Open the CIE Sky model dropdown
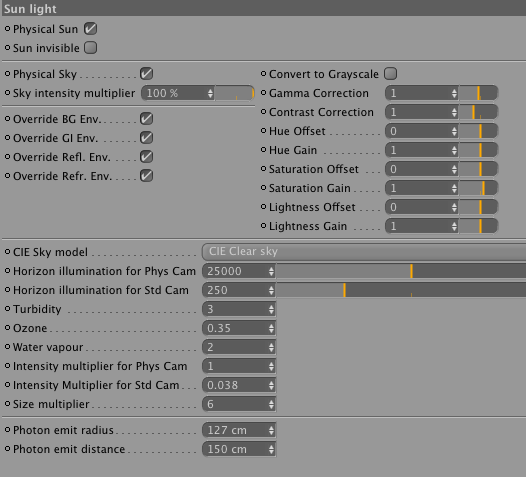 click(364, 252)
